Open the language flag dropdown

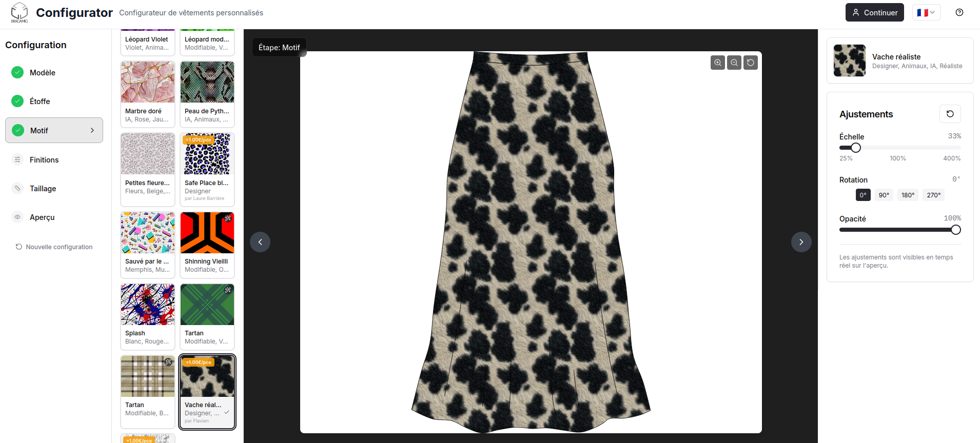926,12
